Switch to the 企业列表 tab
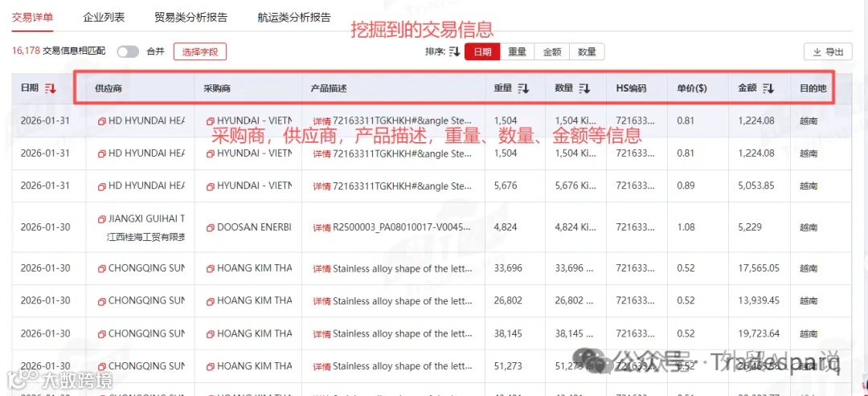This screenshot has height=396, width=868. point(104,17)
